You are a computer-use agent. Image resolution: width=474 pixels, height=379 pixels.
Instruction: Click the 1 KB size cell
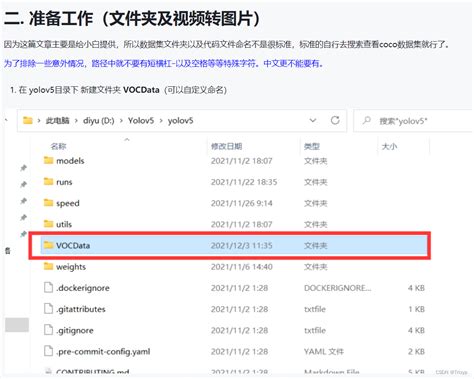point(417,309)
